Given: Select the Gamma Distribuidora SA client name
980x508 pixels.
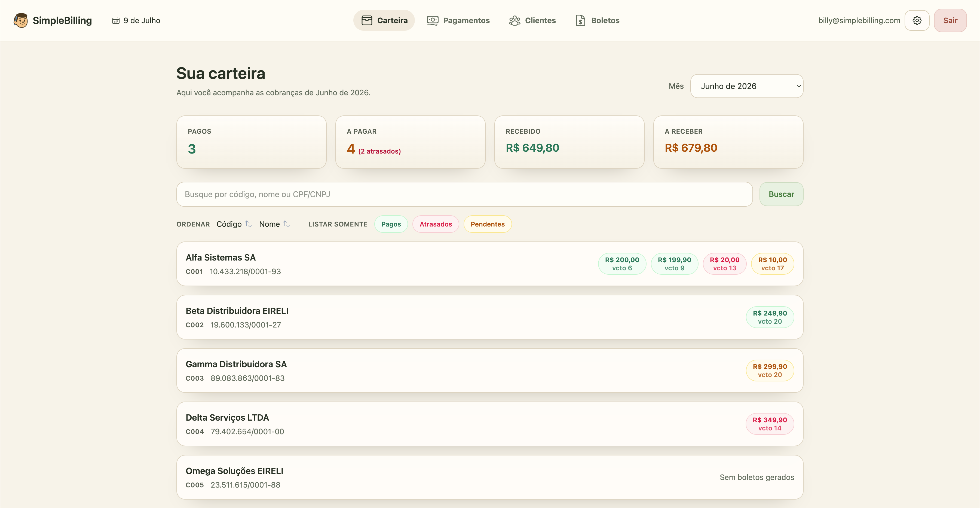Looking at the screenshot, I should 236,364.
